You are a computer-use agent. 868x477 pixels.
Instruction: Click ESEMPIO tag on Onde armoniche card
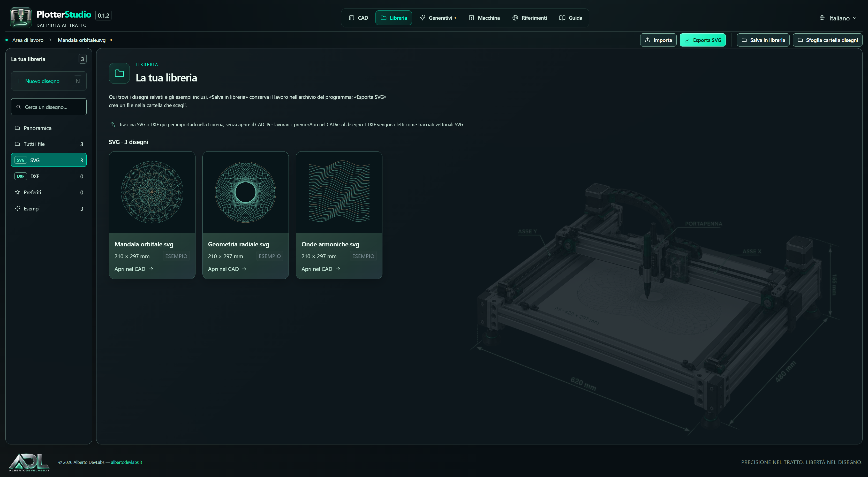click(x=363, y=256)
